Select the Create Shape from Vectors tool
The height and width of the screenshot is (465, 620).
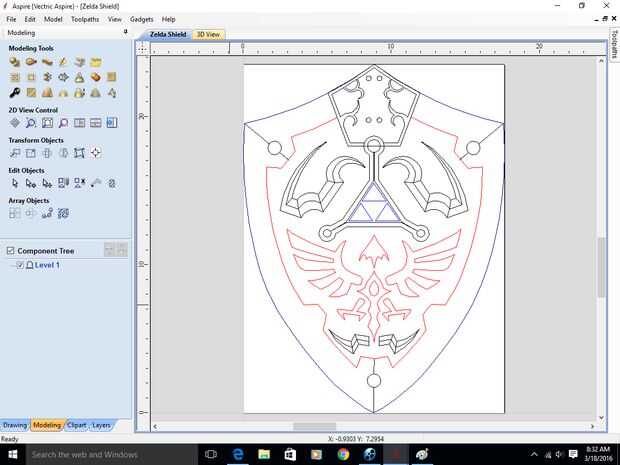[x=15, y=62]
